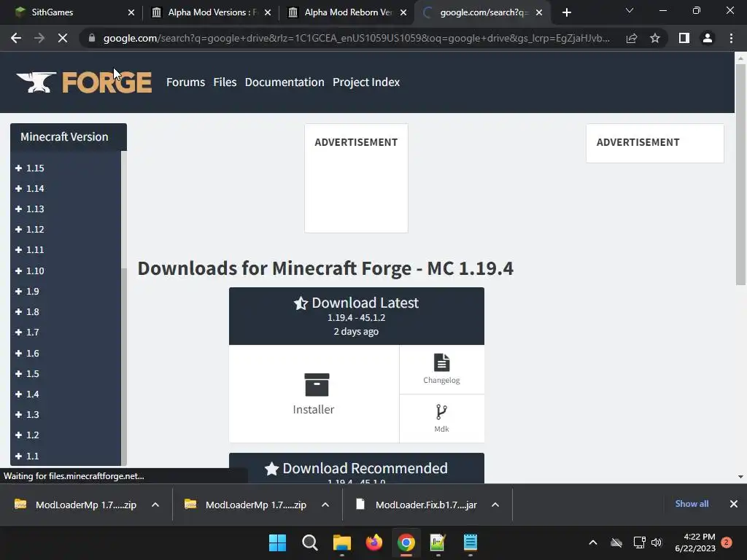Open the clock and date in taskbar
The image size is (747, 560).
point(695,542)
